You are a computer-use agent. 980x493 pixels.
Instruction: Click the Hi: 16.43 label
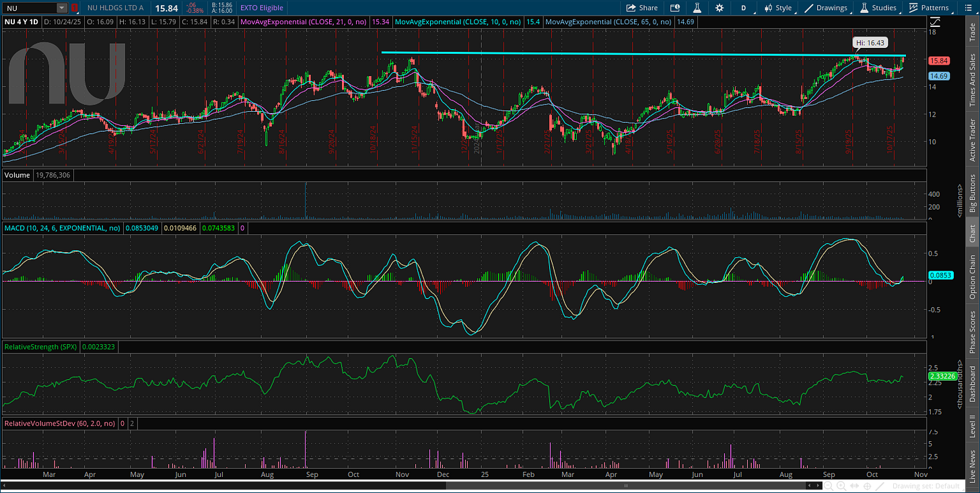[869, 42]
